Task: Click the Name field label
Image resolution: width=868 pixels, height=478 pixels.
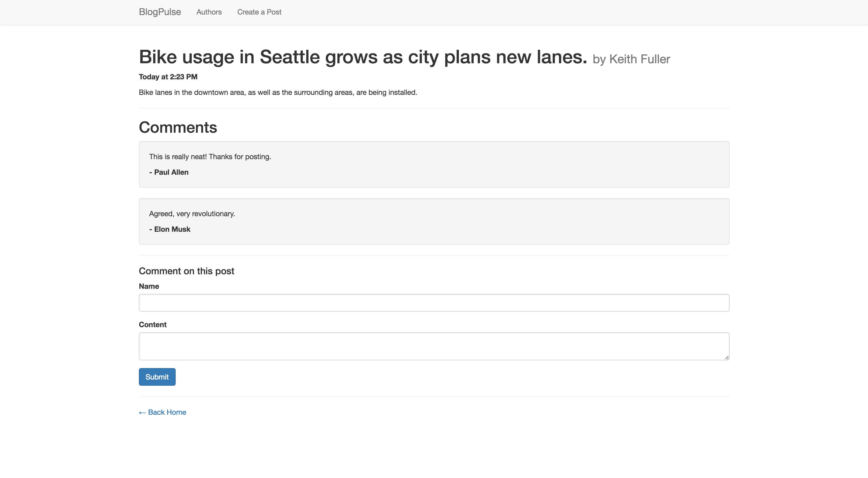Action: click(x=149, y=286)
